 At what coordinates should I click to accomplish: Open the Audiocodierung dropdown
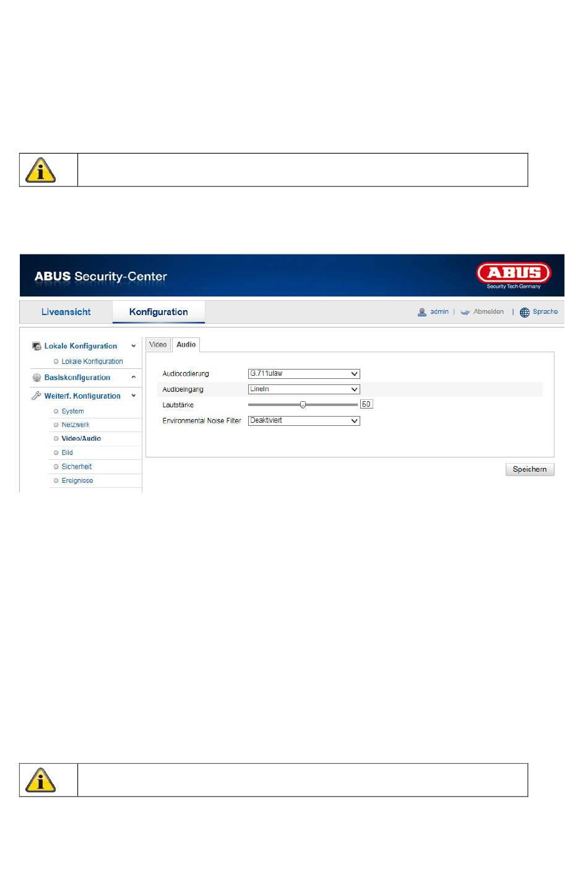coord(304,374)
